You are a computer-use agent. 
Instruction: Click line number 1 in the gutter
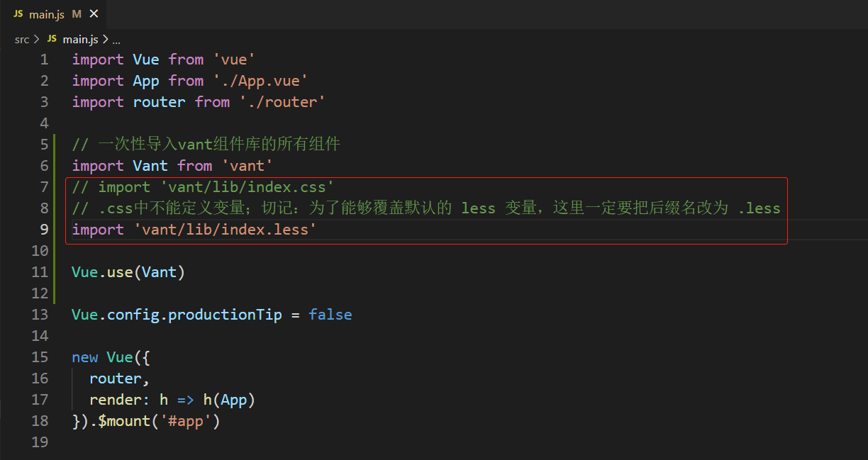(x=45, y=60)
